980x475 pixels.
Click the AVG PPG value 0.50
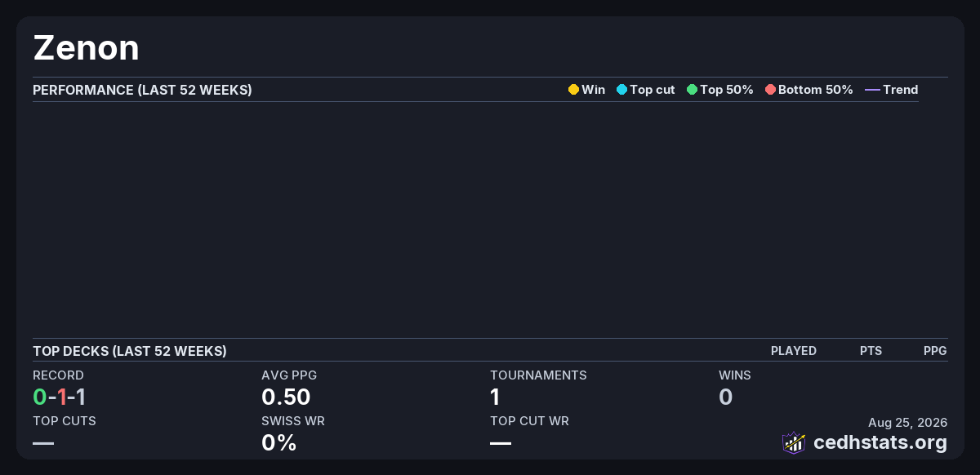[286, 397]
